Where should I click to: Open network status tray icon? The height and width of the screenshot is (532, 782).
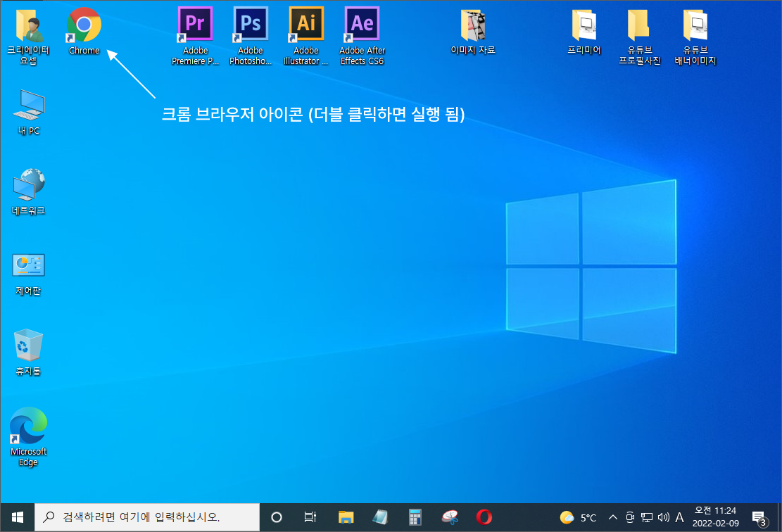point(646,517)
